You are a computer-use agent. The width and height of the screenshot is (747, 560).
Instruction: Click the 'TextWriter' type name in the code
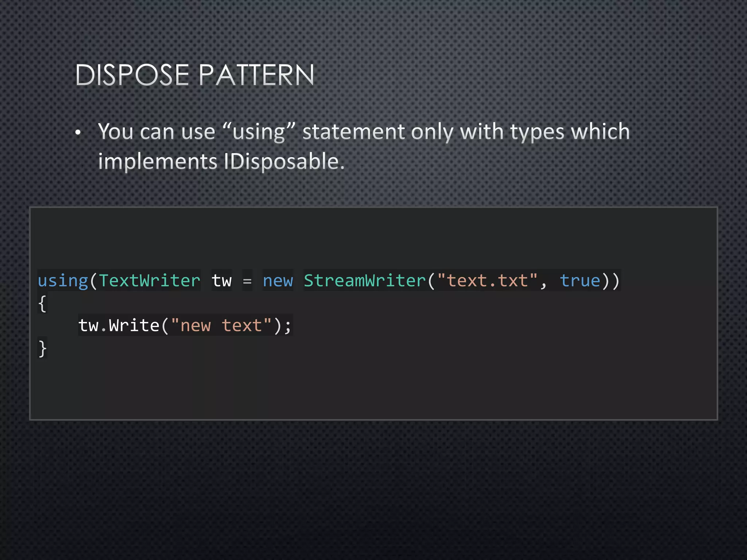[150, 280]
